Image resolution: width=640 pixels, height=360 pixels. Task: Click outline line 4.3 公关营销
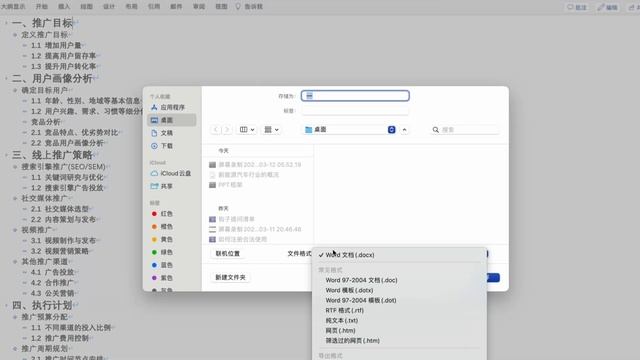pyautogui.click(x=53, y=293)
